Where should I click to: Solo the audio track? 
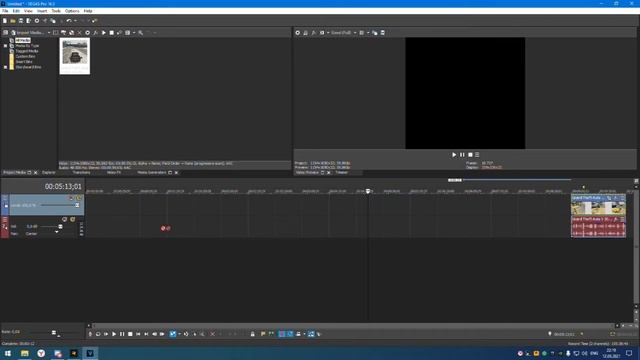point(72,219)
